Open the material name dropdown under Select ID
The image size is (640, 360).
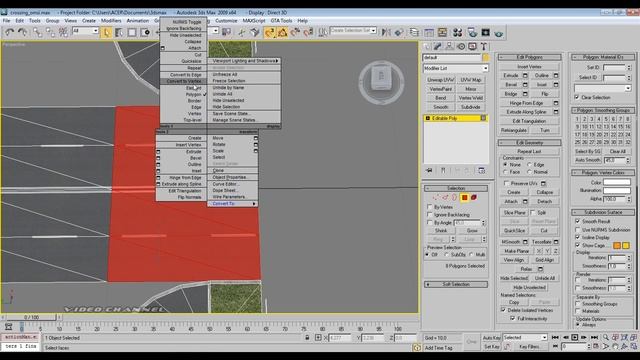[602, 88]
